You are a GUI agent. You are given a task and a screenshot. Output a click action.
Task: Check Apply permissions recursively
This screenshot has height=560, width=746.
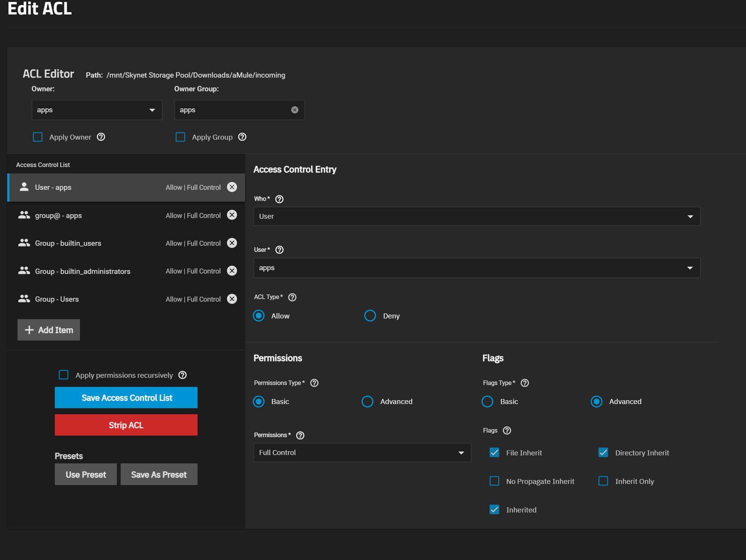pyautogui.click(x=64, y=375)
